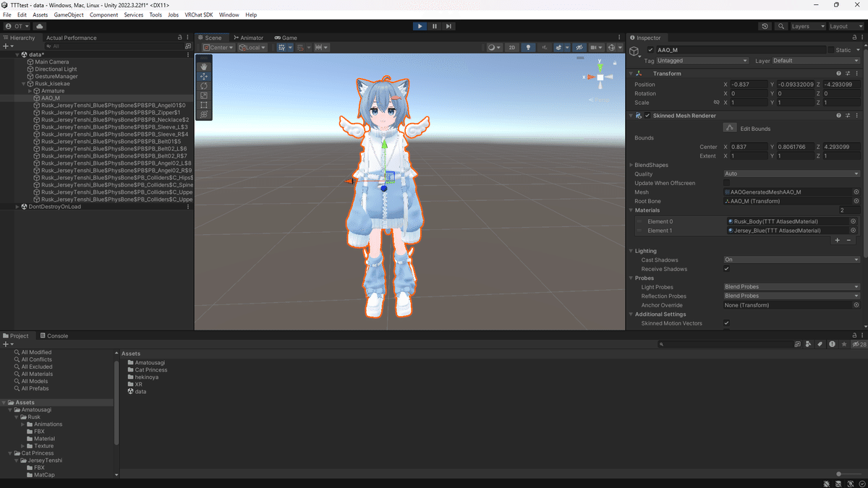
Task: Toggle Scene view lighting
Action: tap(529, 47)
